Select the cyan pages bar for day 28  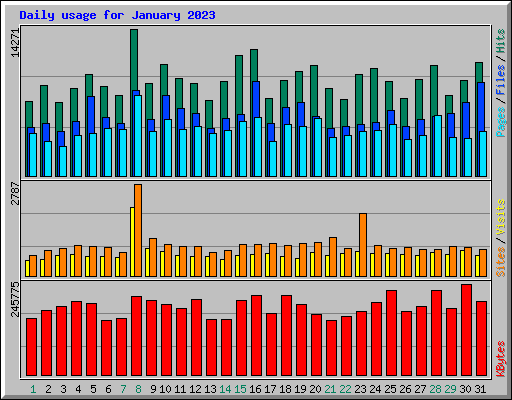point(438,146)
